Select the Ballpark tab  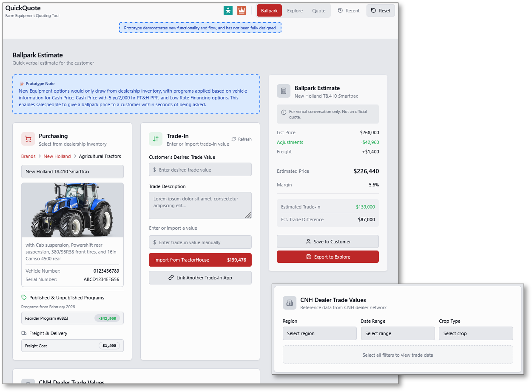(x=269, y=11)
